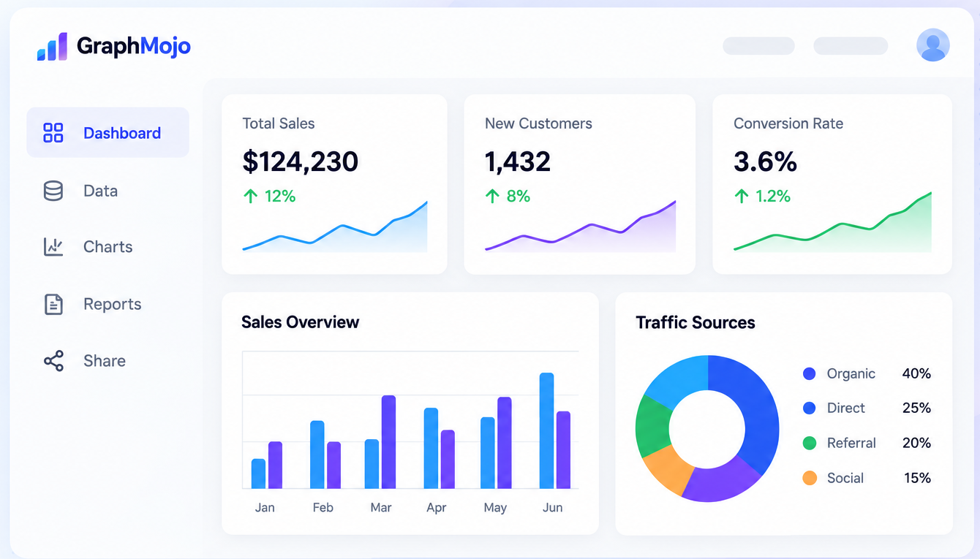Click the Total Sales card title
Viewport: 980px width, 559px height.
[279, 123]
